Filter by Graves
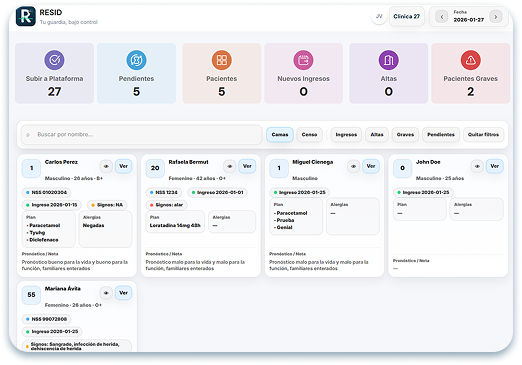The height and width of the screenshot is (365, 522). click(x=405, y=135)
